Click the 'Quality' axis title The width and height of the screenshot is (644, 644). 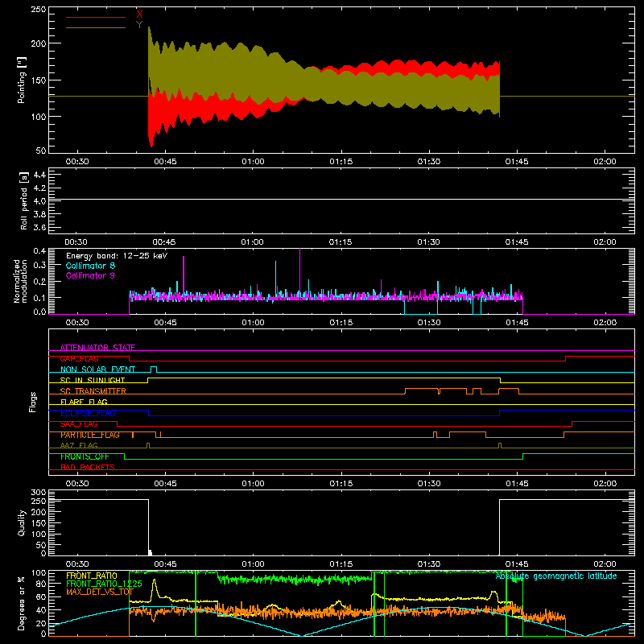point(22,522)
